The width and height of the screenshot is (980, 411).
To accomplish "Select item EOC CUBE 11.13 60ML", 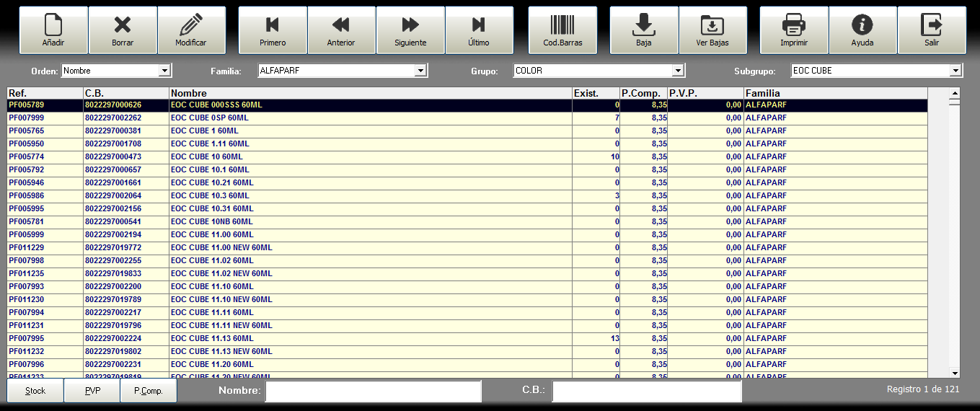I will click(212, 339).
